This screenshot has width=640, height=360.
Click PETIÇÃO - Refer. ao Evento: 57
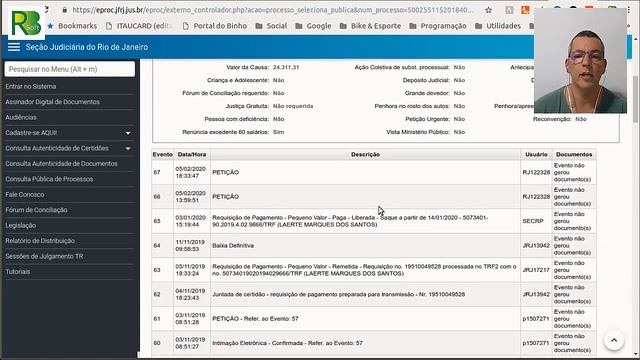(x=255, y=319)
